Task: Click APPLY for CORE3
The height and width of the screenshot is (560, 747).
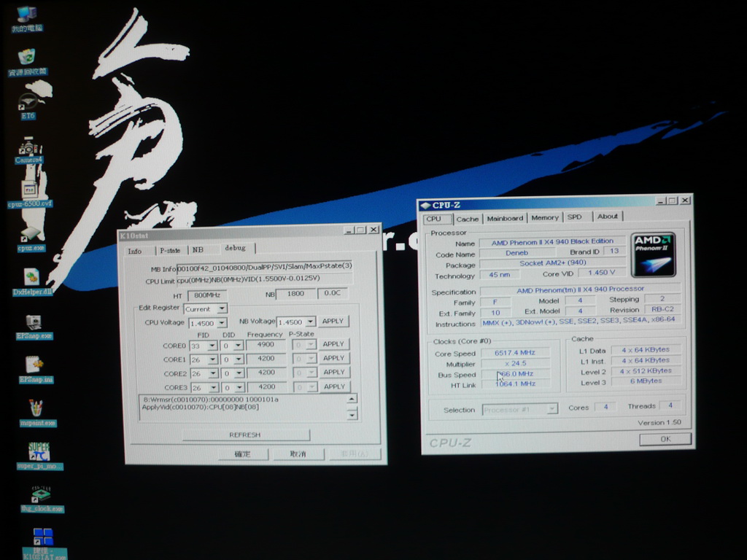Action: [334, 386]
